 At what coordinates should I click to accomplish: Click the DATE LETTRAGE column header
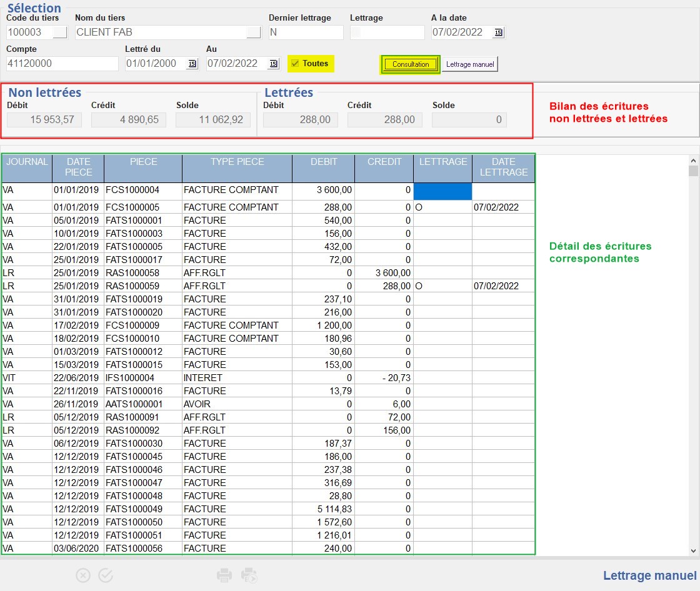[504, 168]
